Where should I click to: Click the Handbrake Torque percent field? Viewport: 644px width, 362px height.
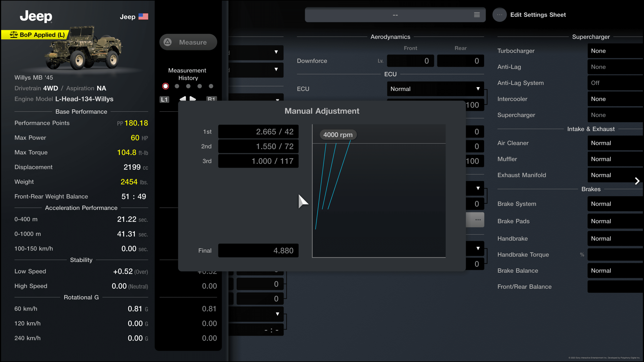click(615, 255)
